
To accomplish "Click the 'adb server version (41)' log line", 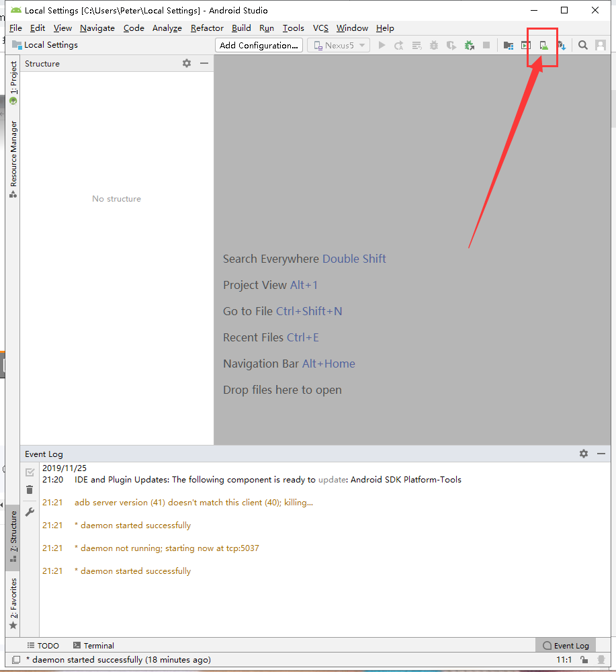I will point(193,502).
